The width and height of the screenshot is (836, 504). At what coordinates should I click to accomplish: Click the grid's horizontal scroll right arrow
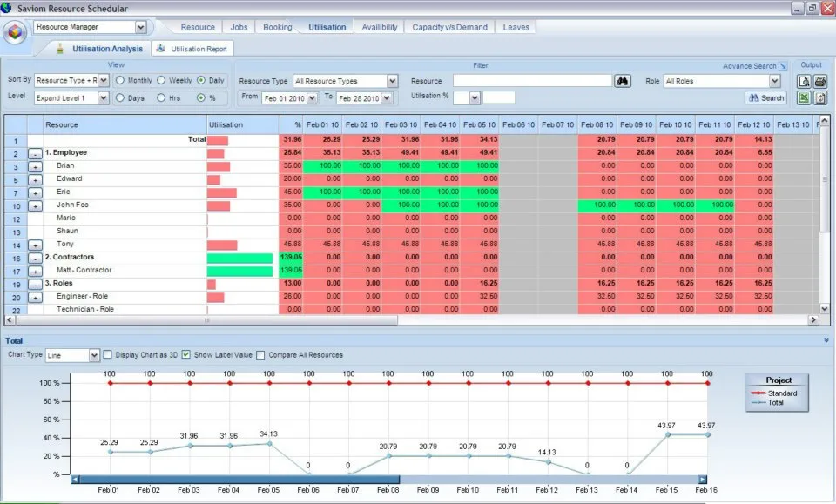click(813, 320)
